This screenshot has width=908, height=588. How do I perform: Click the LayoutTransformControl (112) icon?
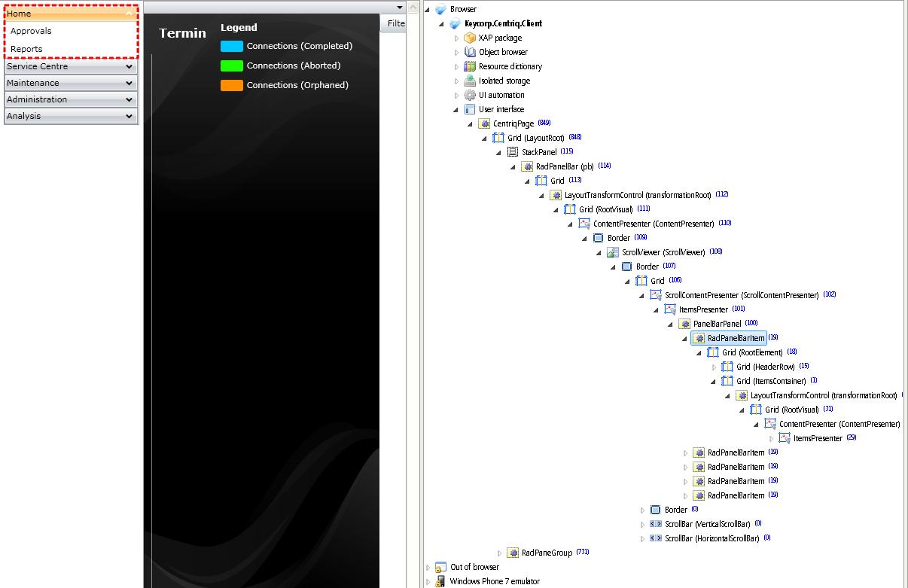coord(556,195)
